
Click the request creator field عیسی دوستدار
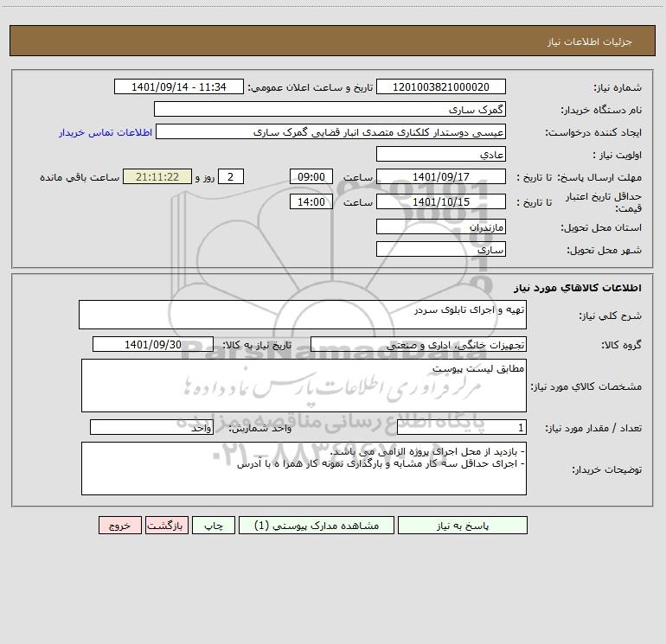point(330,132)
